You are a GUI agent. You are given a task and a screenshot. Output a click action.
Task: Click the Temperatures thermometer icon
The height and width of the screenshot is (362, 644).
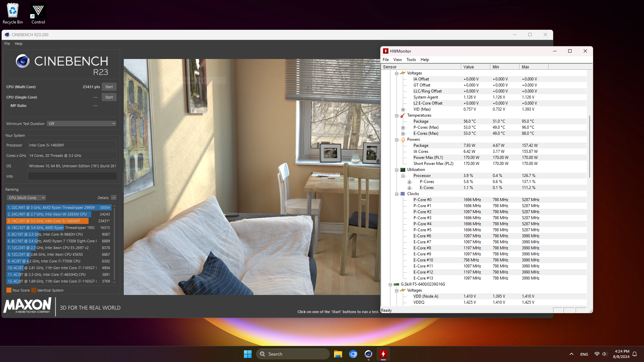click(x=403, y=115)
